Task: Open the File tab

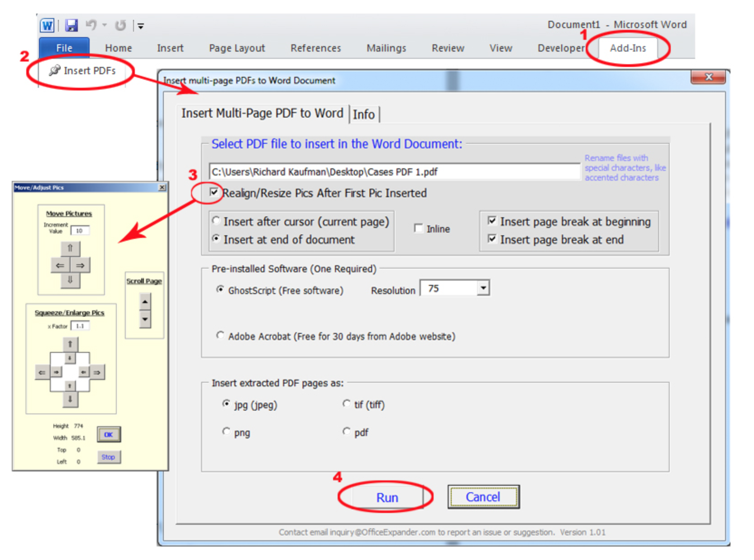Action: [x=64, y=48]
